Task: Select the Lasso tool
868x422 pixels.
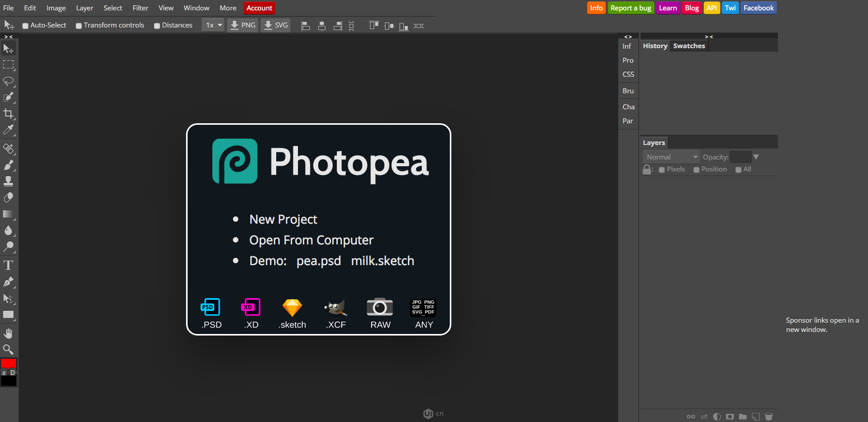Action: (8, 81)
